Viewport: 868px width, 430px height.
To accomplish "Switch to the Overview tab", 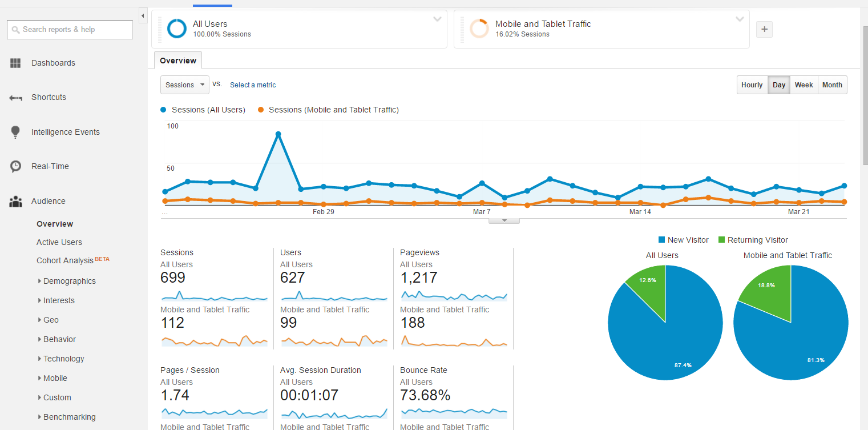I will point(177,60).
